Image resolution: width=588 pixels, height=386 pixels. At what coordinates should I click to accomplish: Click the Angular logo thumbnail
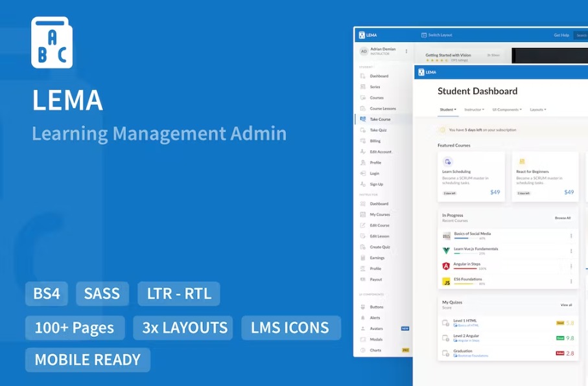pyautogui.click(x=446, y=266)
